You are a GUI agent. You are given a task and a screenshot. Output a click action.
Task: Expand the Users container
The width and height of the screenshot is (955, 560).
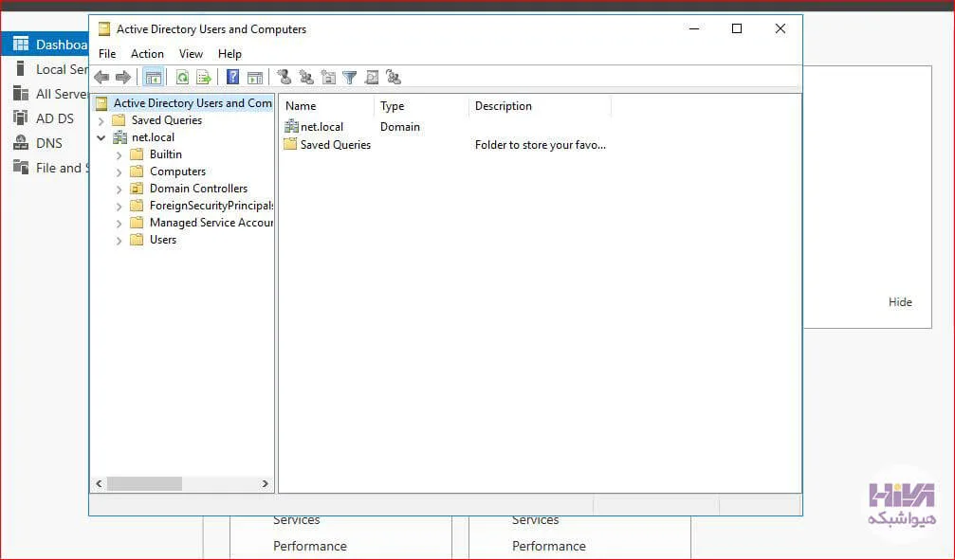[x=119, y=241]
